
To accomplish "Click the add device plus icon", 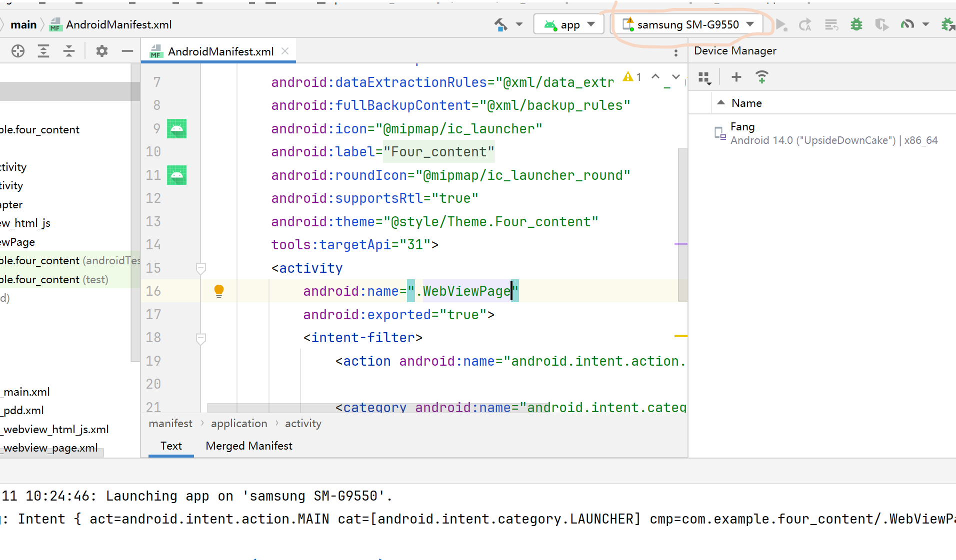I will click(x=736, y=77).
